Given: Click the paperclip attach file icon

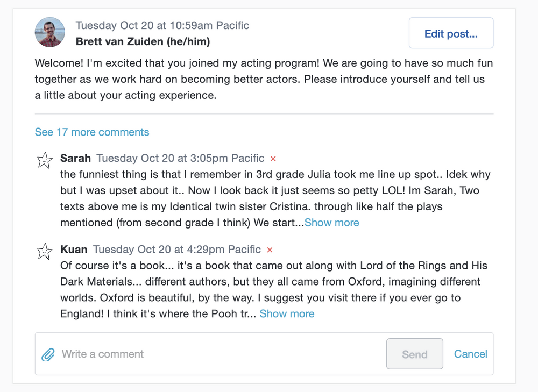Looking at the screenshot, I should point(48,354).
